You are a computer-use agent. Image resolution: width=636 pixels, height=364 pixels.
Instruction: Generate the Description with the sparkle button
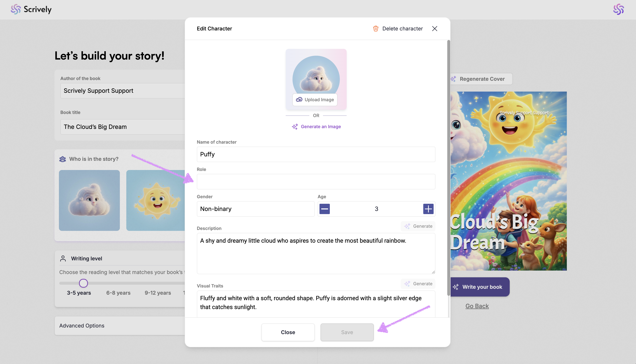point(418,226)
